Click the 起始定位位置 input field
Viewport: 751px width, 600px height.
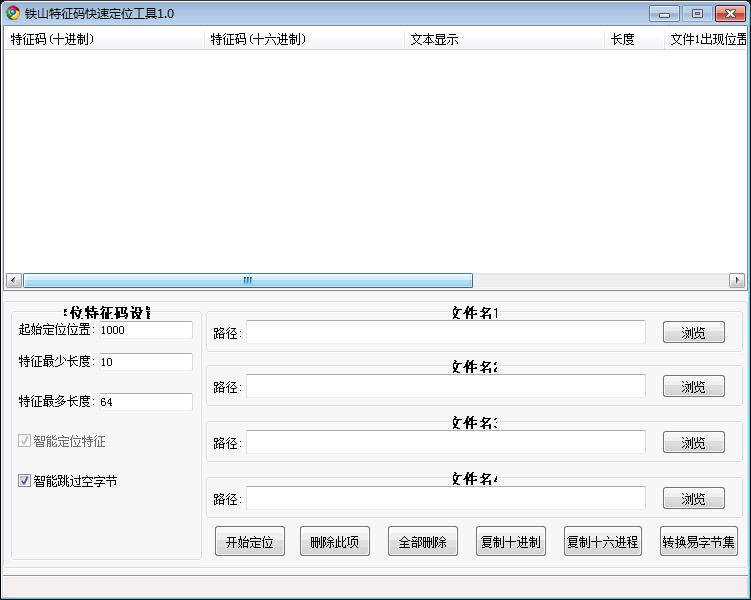pos(145,330)
